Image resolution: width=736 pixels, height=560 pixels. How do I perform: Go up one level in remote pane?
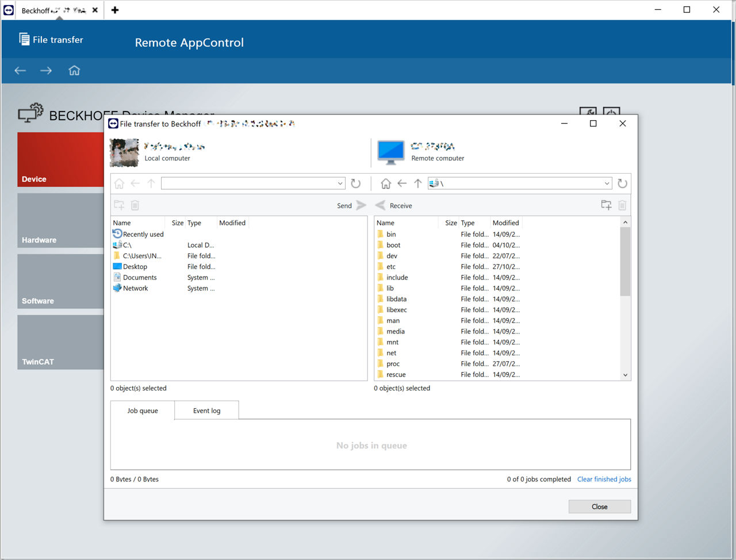pos(418,183)
